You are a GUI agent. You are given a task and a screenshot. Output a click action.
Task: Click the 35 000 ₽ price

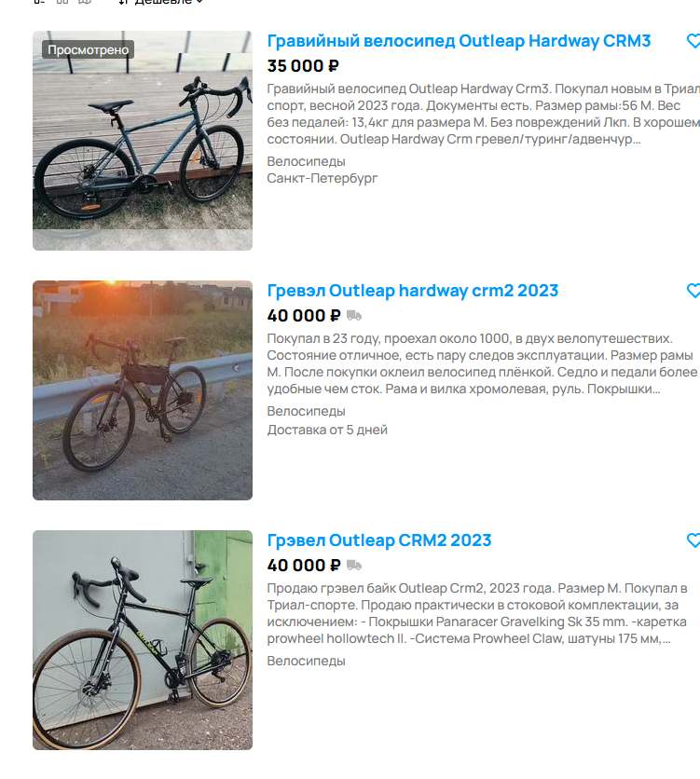tap(303, 65)
